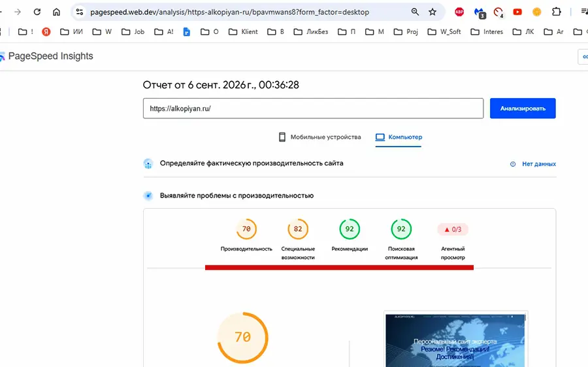Click the zoom magnifier icon in address bar
This screenshot has height=367, width=588.
tap(415, 12)
